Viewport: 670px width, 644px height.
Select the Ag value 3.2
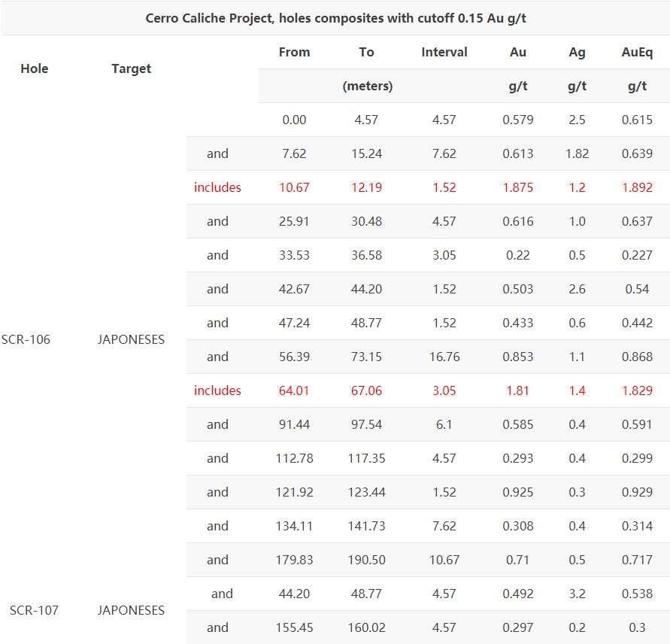click(577, 594)
